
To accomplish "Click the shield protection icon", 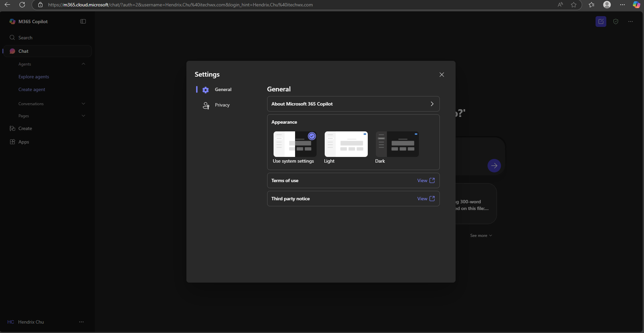I will click(x=616, y=22).
